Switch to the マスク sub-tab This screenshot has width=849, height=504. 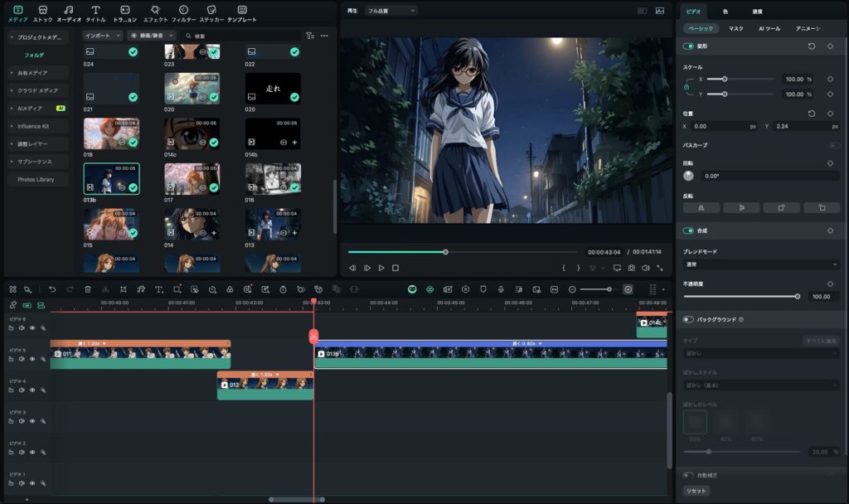[x=736, y=29]
